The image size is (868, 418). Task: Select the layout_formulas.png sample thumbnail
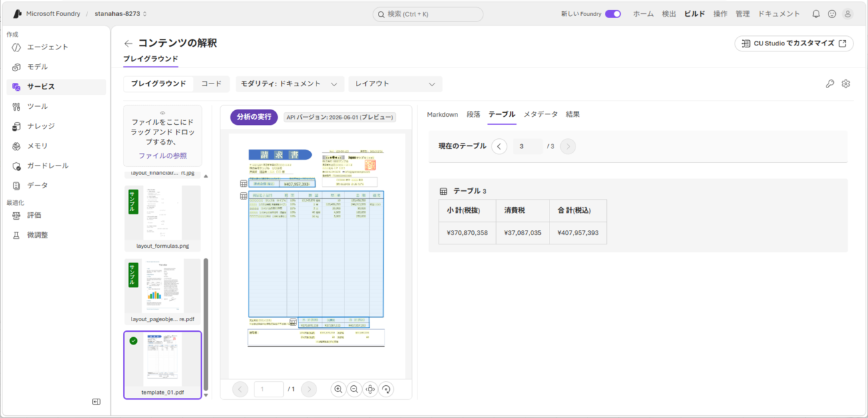(162, 218)
